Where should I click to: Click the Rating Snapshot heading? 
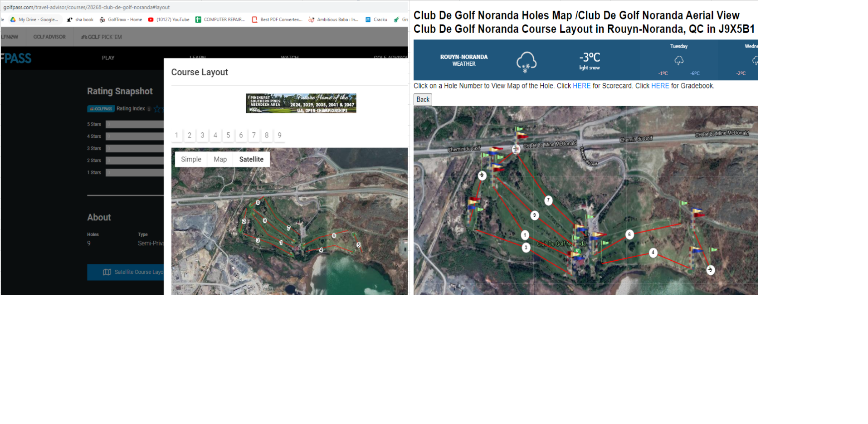[120, 91]
